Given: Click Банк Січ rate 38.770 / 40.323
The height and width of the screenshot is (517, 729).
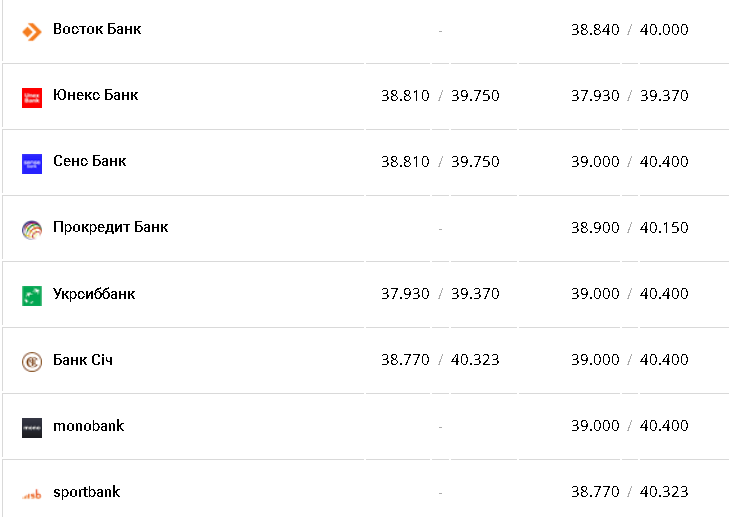Looking at the screenshot, I should click(440, 360).
